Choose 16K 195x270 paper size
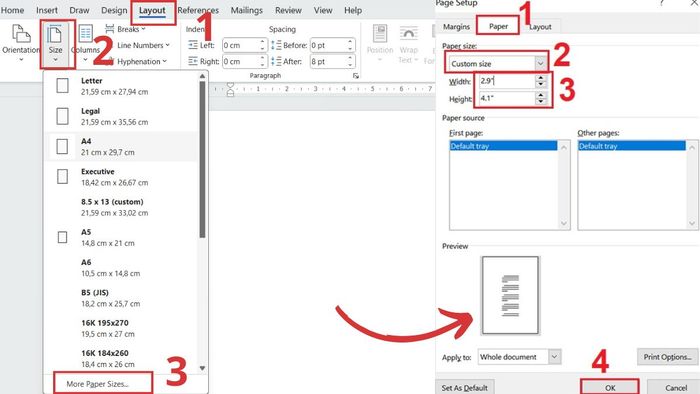Viewport: 700px width, 394px height. point(121,328)
